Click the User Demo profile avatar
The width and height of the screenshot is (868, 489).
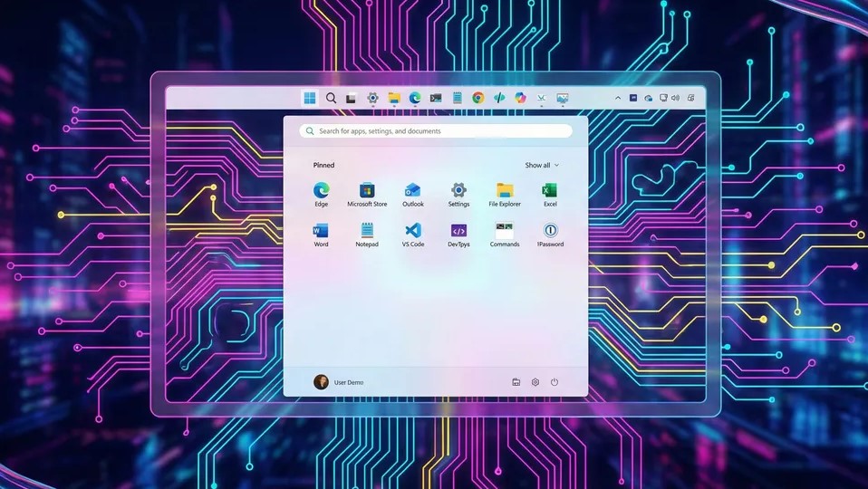[321, 381]
